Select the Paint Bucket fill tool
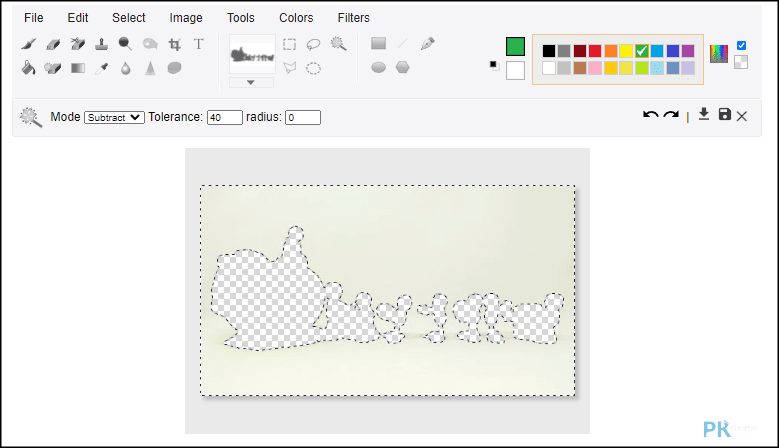 tap(29, 68)
